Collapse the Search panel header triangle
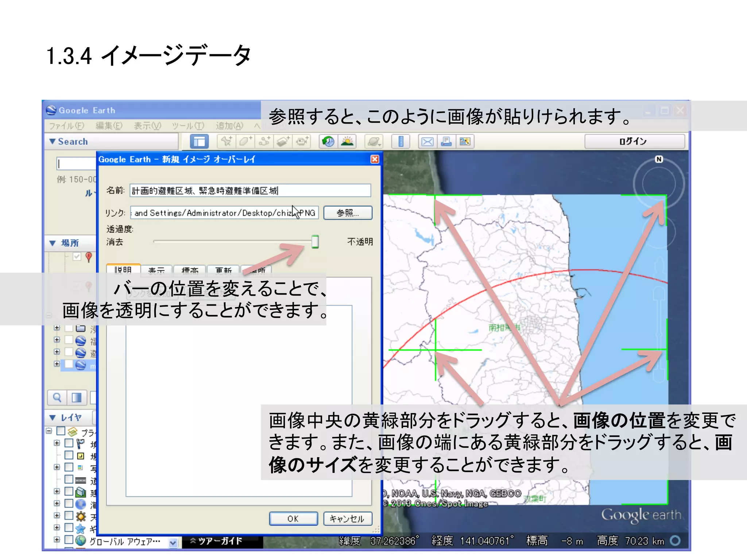 [53, 141]
